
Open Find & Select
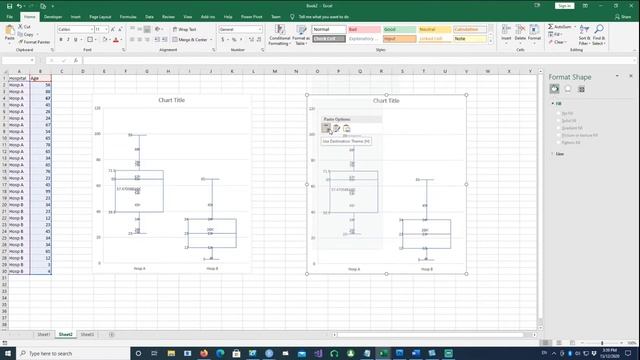pos(599,35)
